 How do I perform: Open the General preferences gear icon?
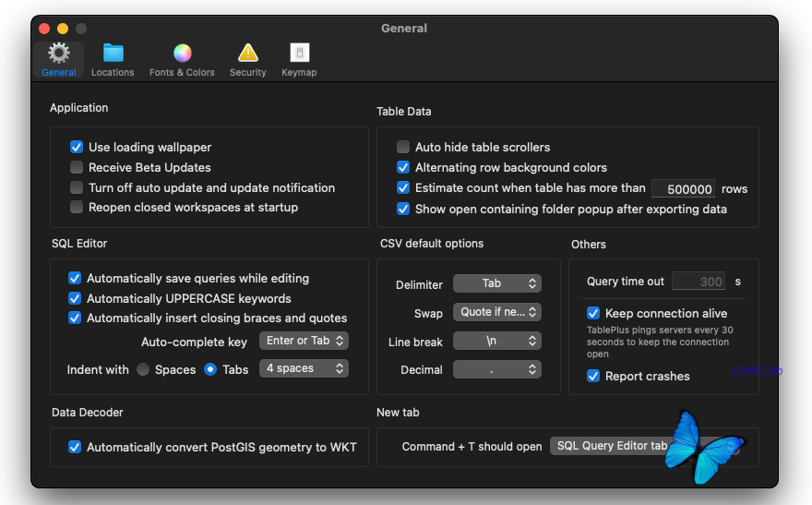[59, 54]
